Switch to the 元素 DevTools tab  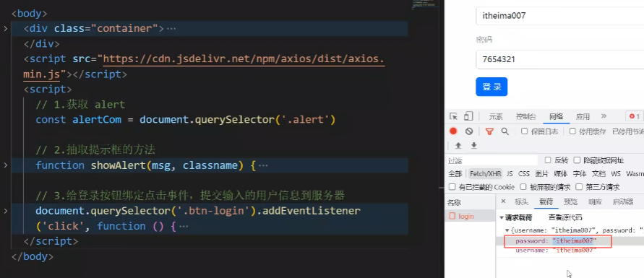click(496, 116)
